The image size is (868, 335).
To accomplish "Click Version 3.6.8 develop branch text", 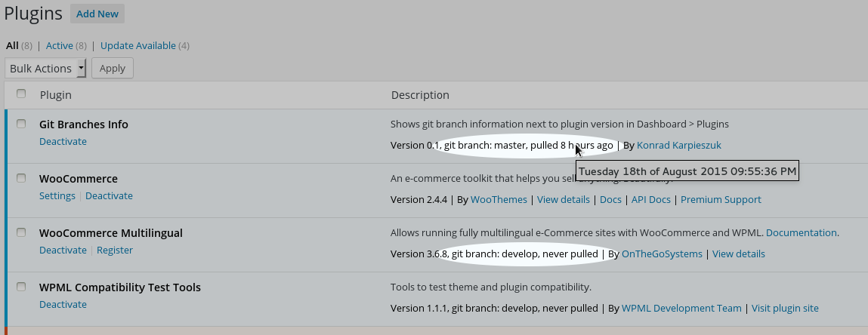I will (x=494, y=254).
